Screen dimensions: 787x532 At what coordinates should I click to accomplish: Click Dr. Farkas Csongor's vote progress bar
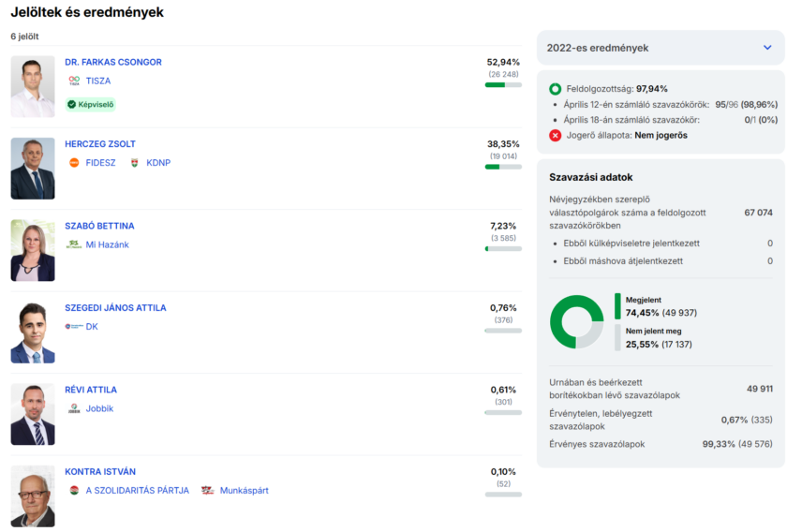tap(503, 85)
